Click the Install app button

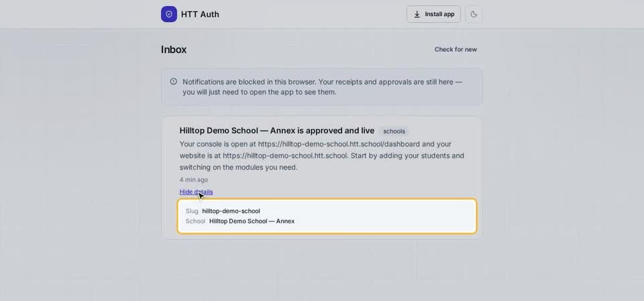coord(433,14)
